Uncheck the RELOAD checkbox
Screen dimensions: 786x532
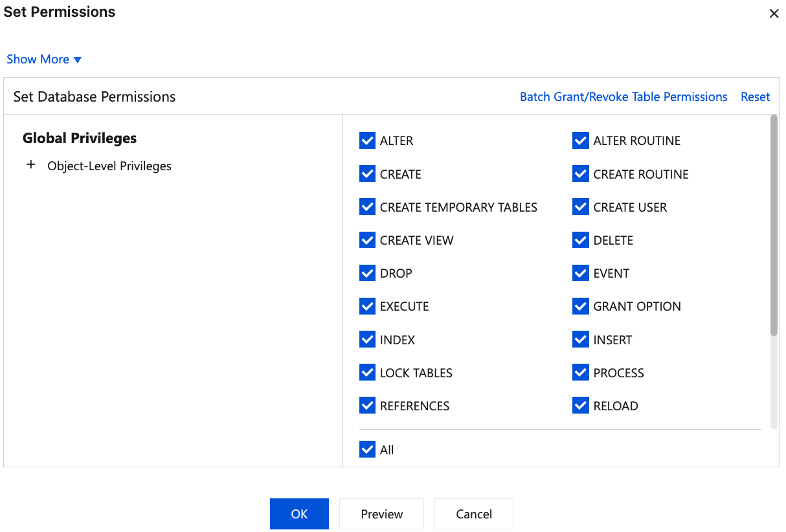click(x=581, y=406)
